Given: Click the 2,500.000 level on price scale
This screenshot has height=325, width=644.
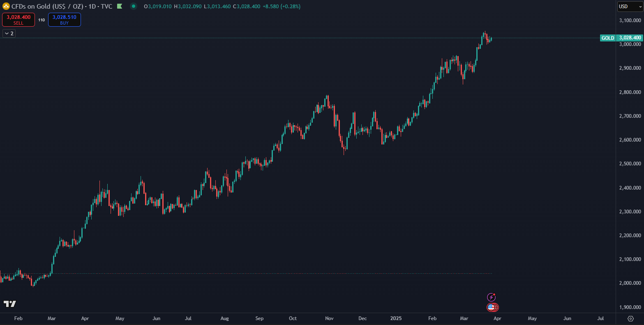Looking at the screenshot, I should pos(630,164).
